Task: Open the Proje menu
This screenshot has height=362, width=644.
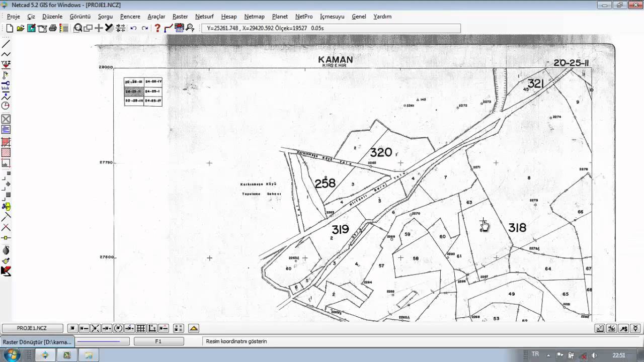Action: point(14,17)
